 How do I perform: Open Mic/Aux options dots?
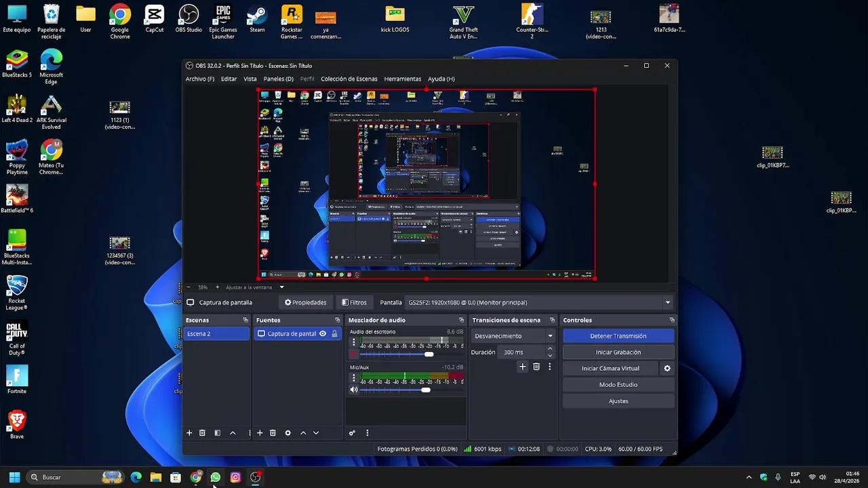[x=353, y=378]
